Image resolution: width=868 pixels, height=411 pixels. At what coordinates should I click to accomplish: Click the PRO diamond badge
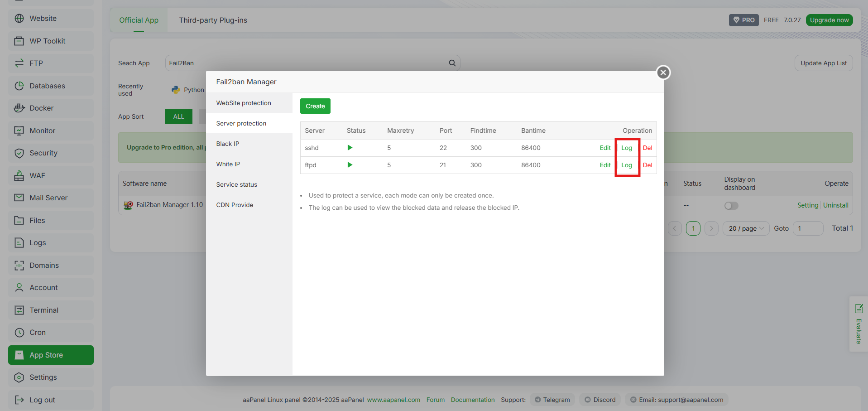[743, 20]
